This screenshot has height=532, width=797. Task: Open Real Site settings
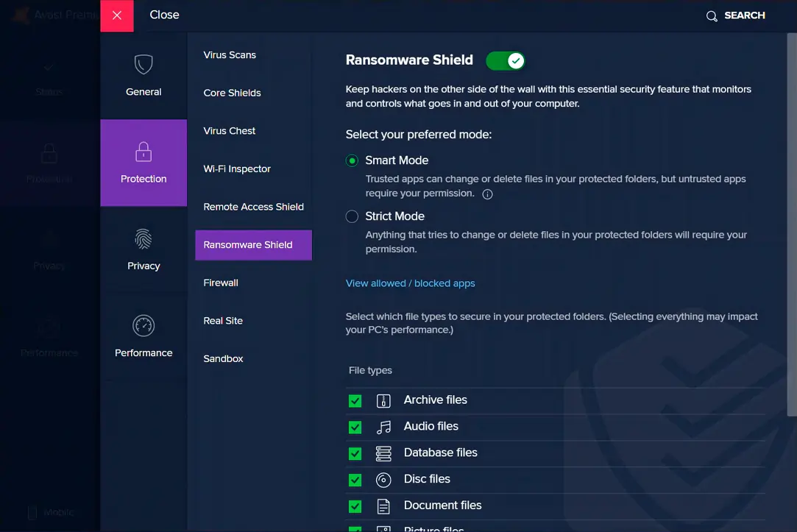(223, 321)
